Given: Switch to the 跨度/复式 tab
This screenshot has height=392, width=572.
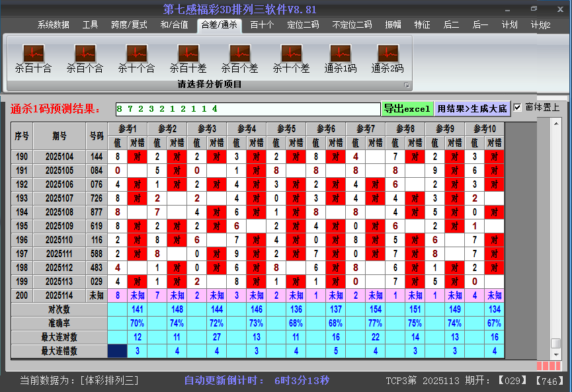Looking at the screenshot, I should [129, 25].
